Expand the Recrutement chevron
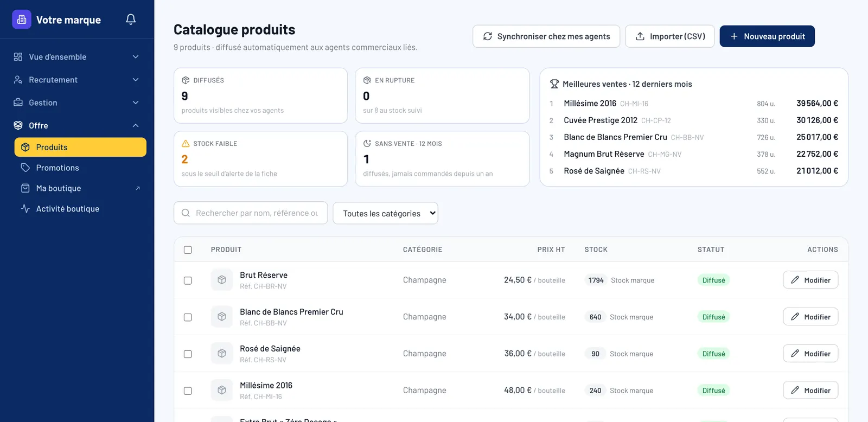The image size is (868, 422). 136,80
